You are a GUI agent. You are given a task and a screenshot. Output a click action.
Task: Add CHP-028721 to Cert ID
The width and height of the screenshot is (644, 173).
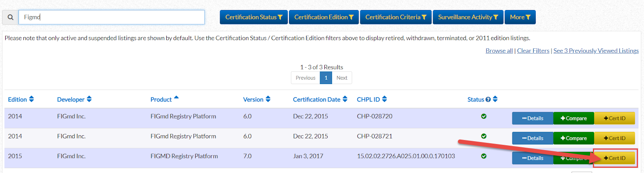point(615,138)
